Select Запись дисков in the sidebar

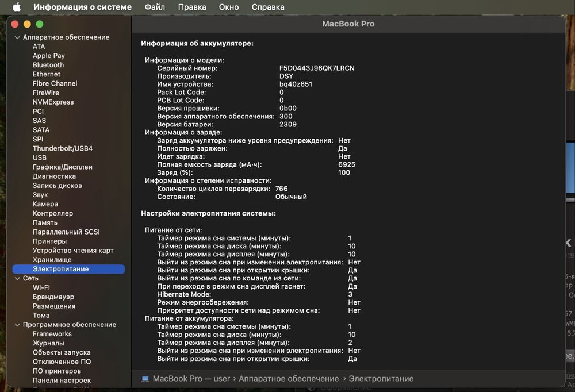pyautogui.click(x=57, y=186)
